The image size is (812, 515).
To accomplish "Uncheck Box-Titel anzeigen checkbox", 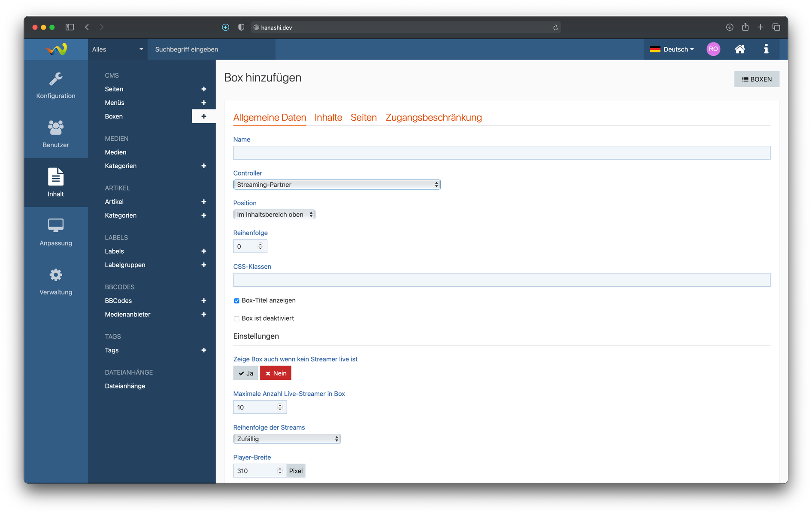I will [x=236, y=301].
